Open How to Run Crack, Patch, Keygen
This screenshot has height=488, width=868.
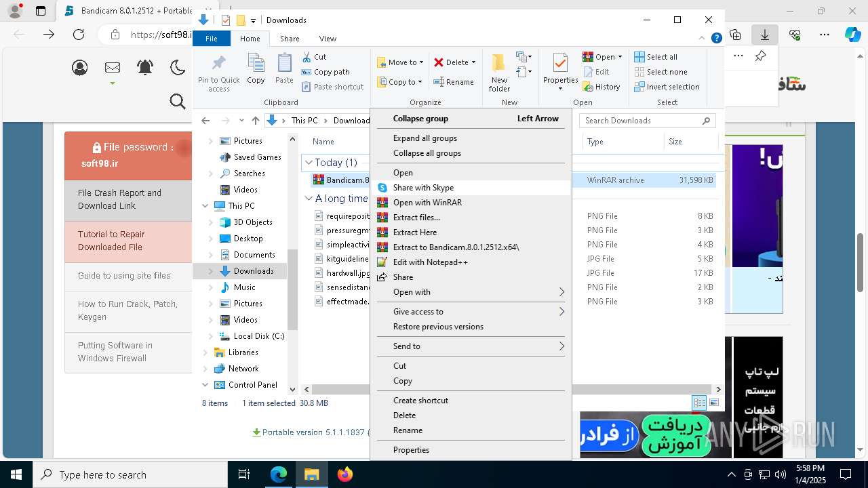[127, 310]
